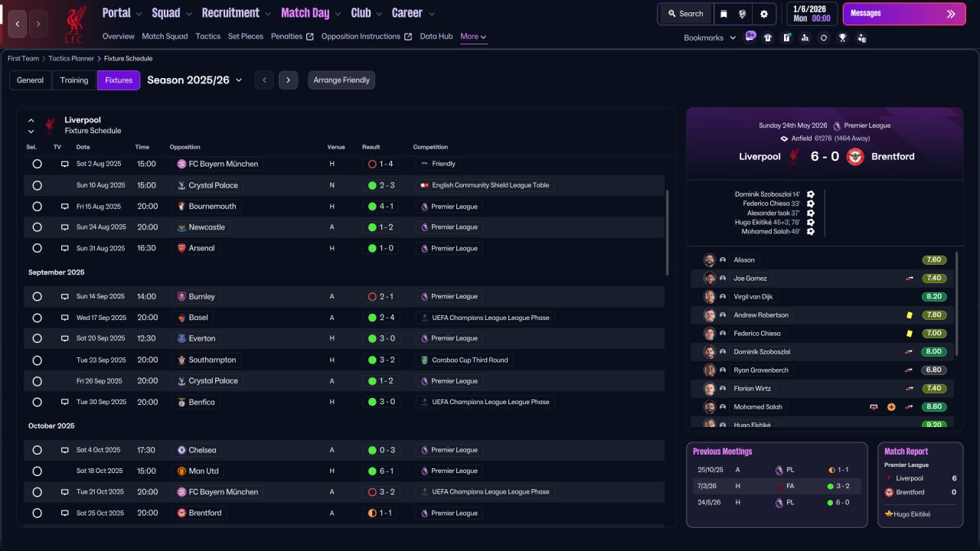The image size is (980, 551).
Task: Click the Arrange Friendly button
Action: click(x=341, y=80)
